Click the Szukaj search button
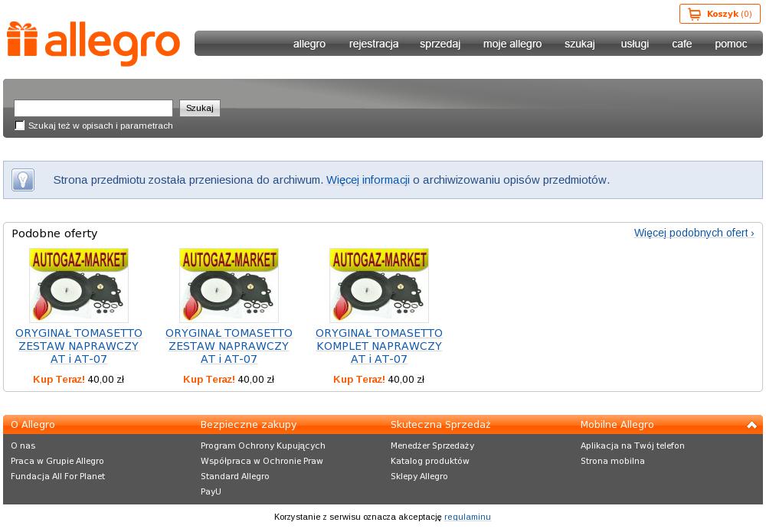 (200, 108)
